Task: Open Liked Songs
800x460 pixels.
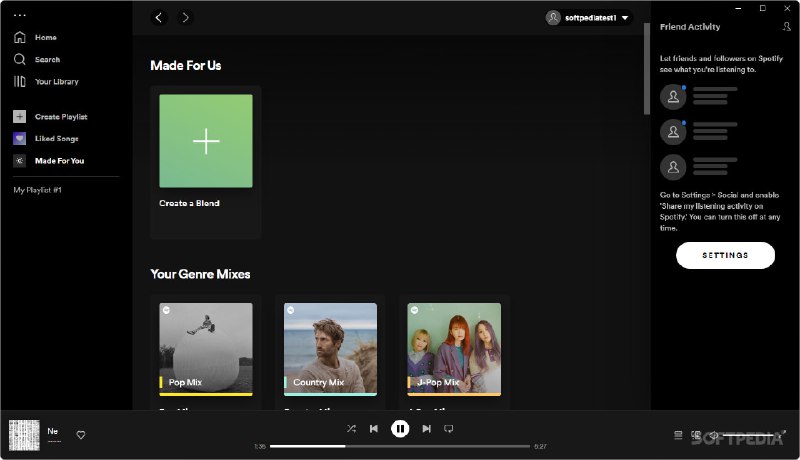Action: (x=56, y=139)
